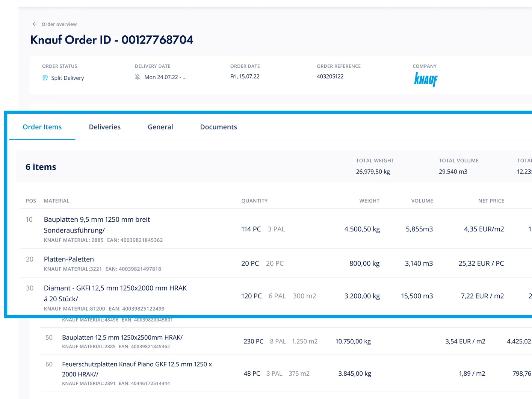Click the back arrow icon beside Order overview

[x=35, y=24]
